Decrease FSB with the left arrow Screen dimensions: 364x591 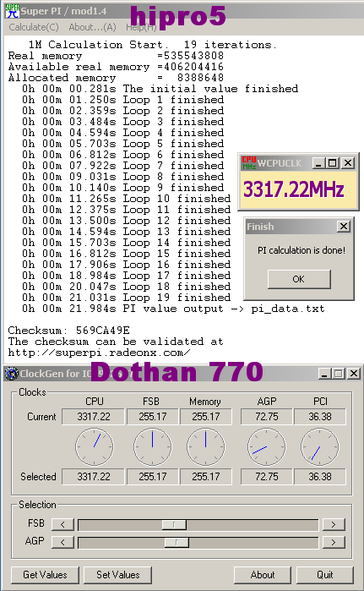point(62,524)
